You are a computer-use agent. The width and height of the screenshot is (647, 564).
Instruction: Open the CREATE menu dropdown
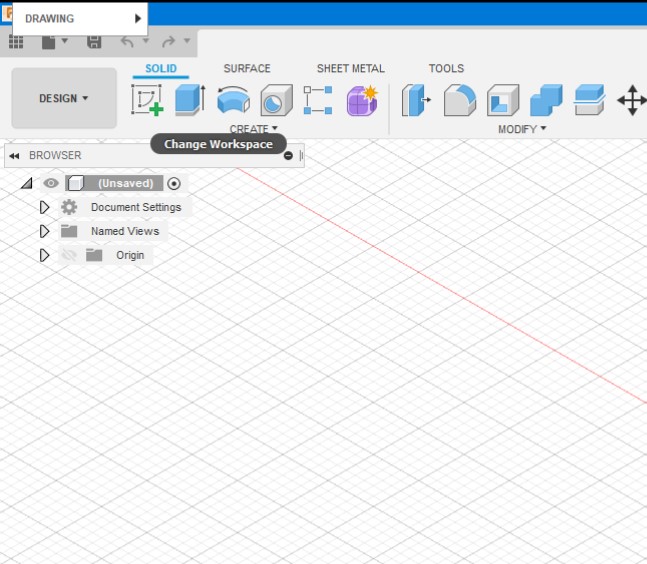254,129
